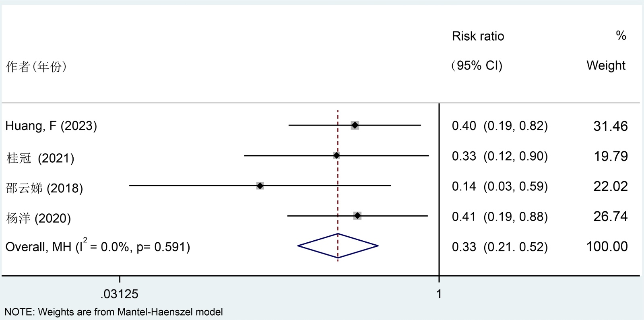
Task: Click the Risk ratio column header
Action: [x=478, y=36]
